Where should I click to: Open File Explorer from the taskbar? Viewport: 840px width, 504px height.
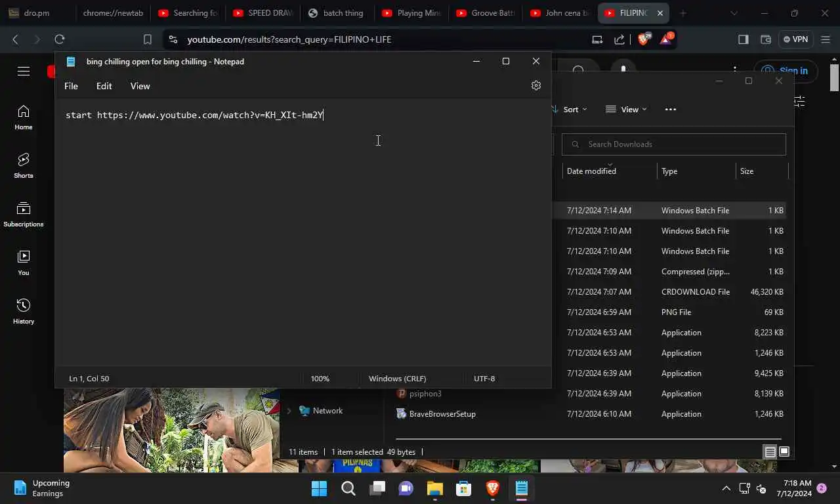click(x=435, y=488)
